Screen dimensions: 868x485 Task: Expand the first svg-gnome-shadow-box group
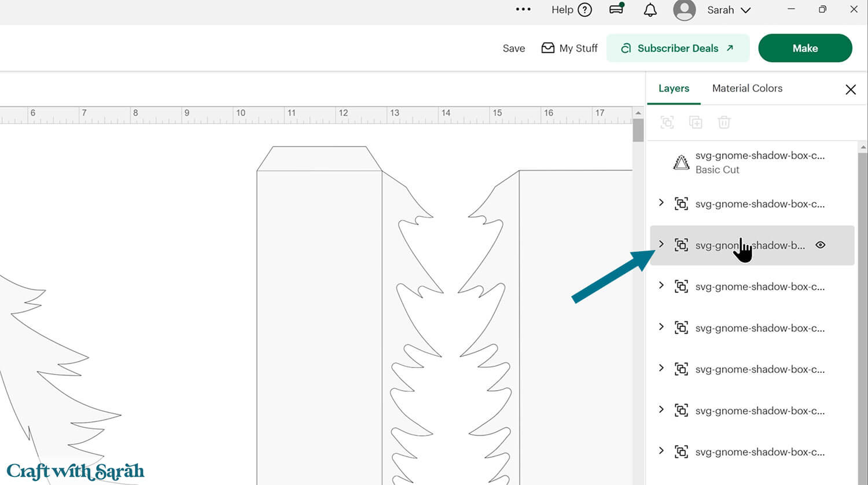pyautogui.click(x=661, y=203)
